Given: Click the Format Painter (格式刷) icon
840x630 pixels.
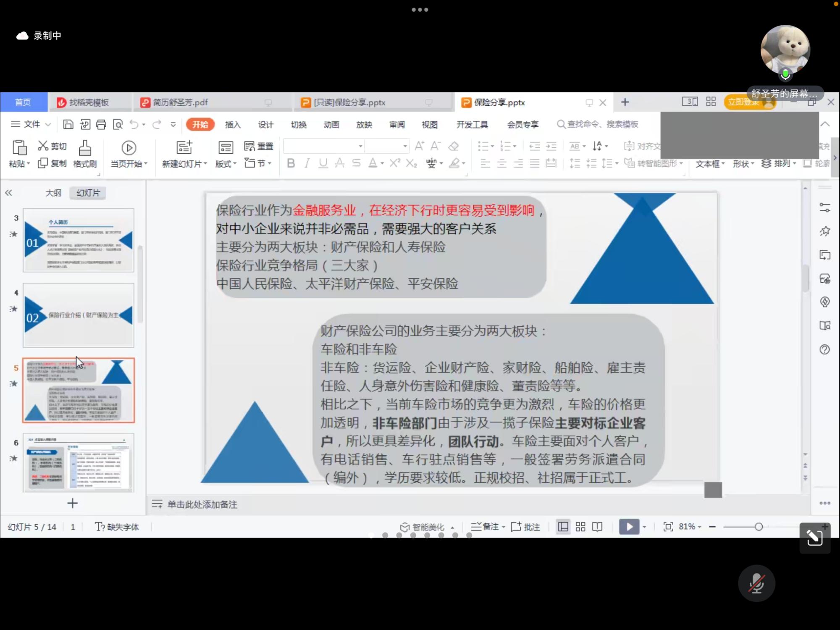Looking at the screenshot, I should pos(85,148).
